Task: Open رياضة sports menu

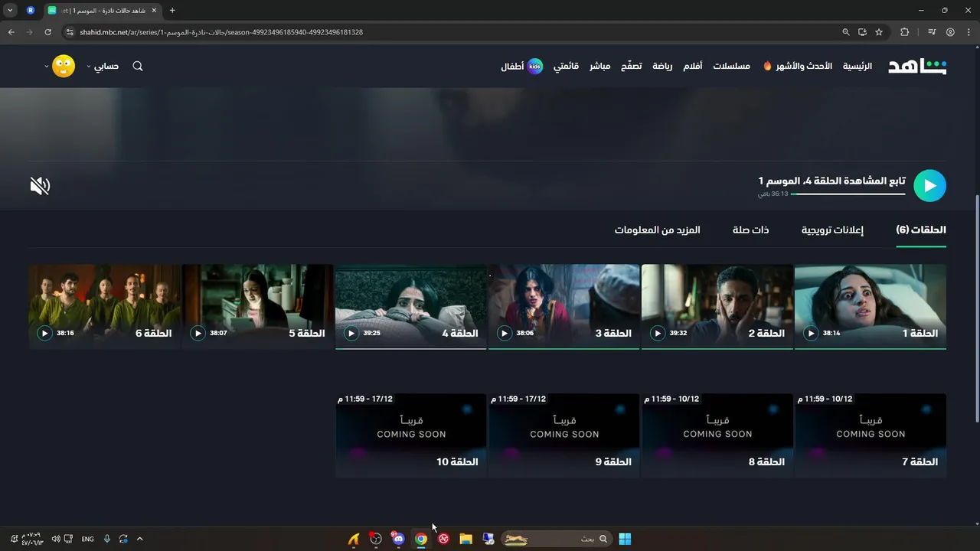Action: (x=662, y=66)
